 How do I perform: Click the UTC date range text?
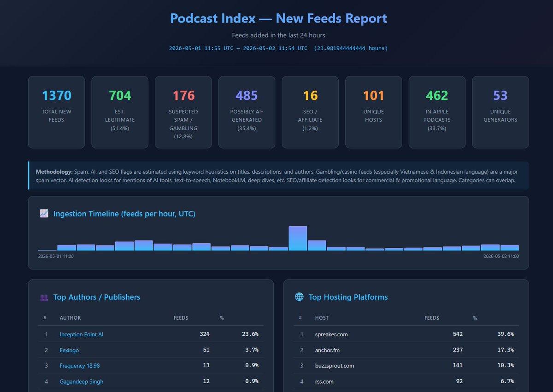(x=278, y=48)
